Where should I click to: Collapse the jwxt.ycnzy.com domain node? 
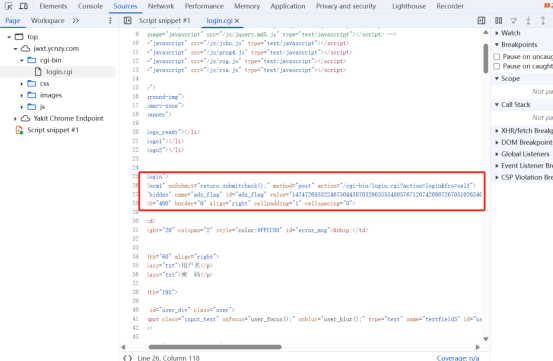tap(16, 48)
